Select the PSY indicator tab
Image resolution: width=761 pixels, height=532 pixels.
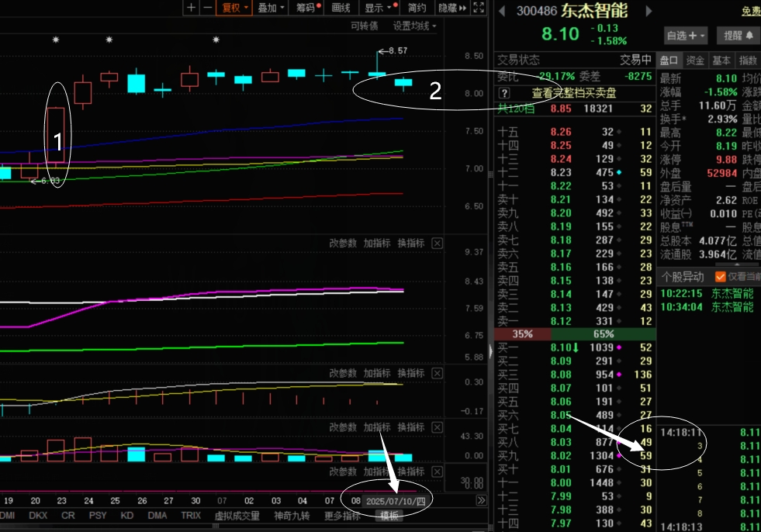tap(98, 516)
